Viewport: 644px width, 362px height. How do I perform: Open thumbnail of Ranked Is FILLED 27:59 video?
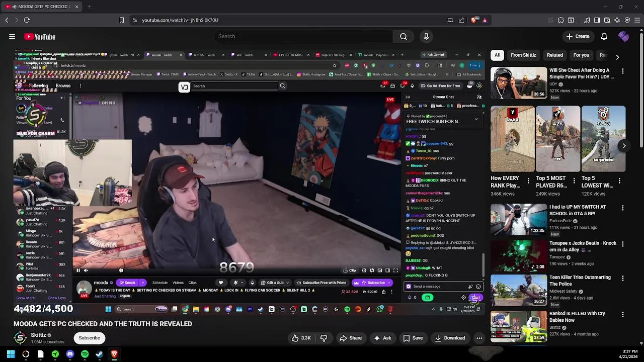point(519,326)
